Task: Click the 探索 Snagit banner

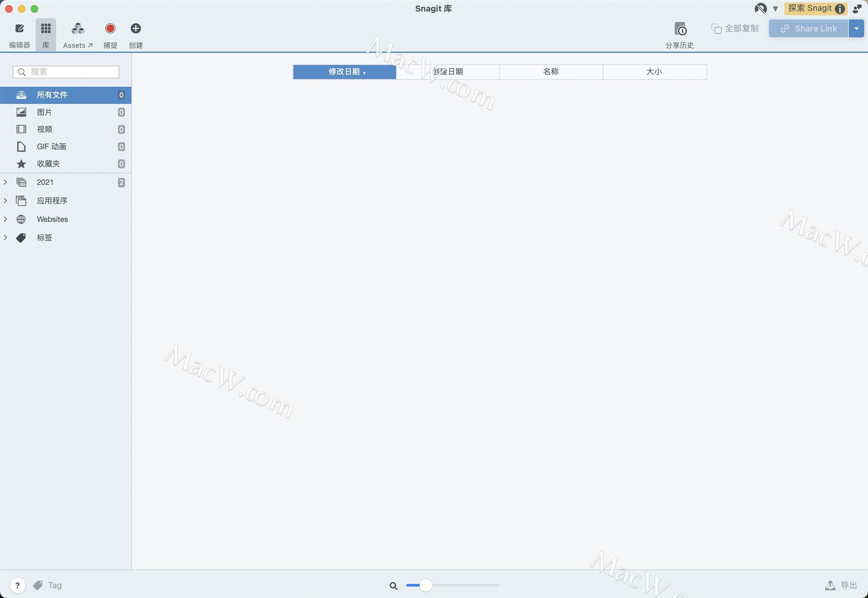Action: pyautogui.click(x=816, y=9)
